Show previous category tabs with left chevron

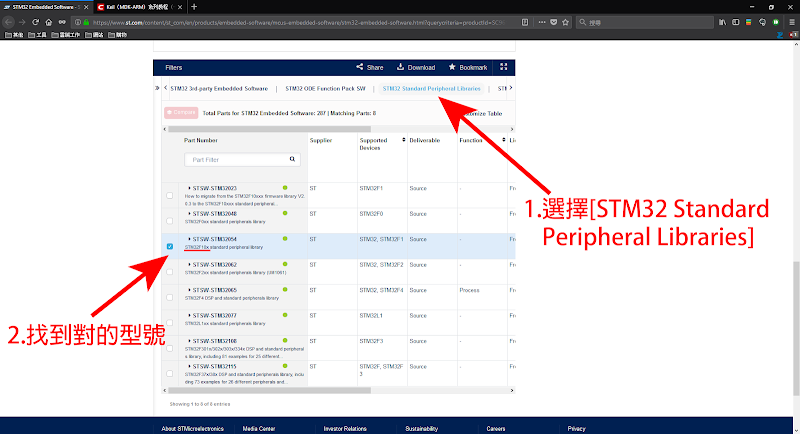pos(165,88)
